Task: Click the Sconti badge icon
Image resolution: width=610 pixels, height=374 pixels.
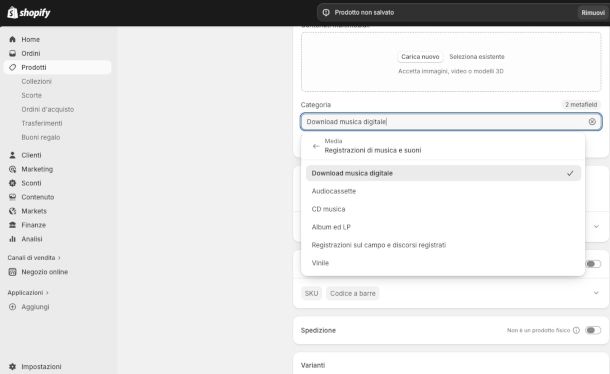Action: point(12,183)
